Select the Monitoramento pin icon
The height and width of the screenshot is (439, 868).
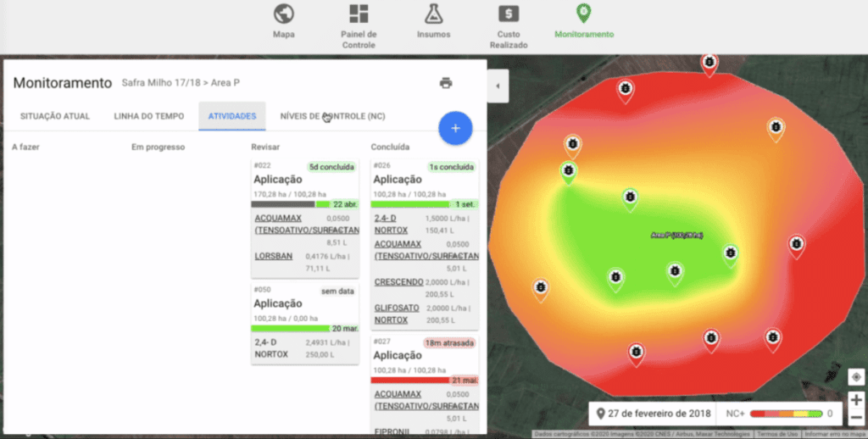583,13
